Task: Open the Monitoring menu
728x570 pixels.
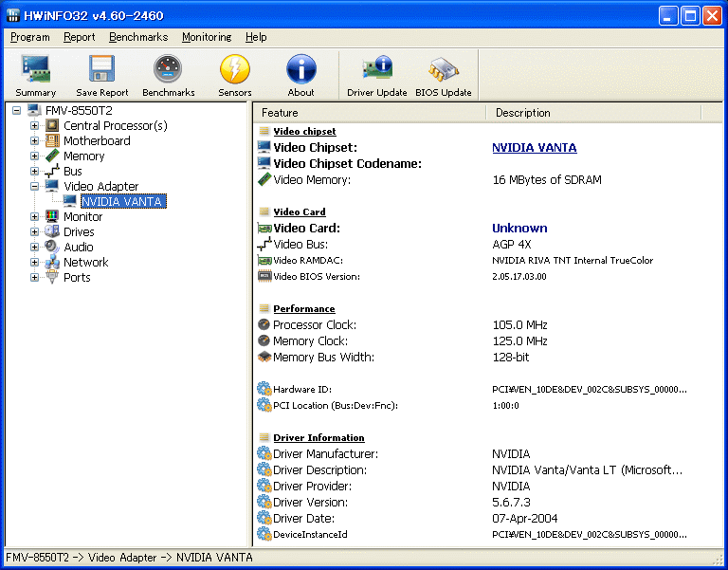Action: pyautogui.click(x=206, y=37)
